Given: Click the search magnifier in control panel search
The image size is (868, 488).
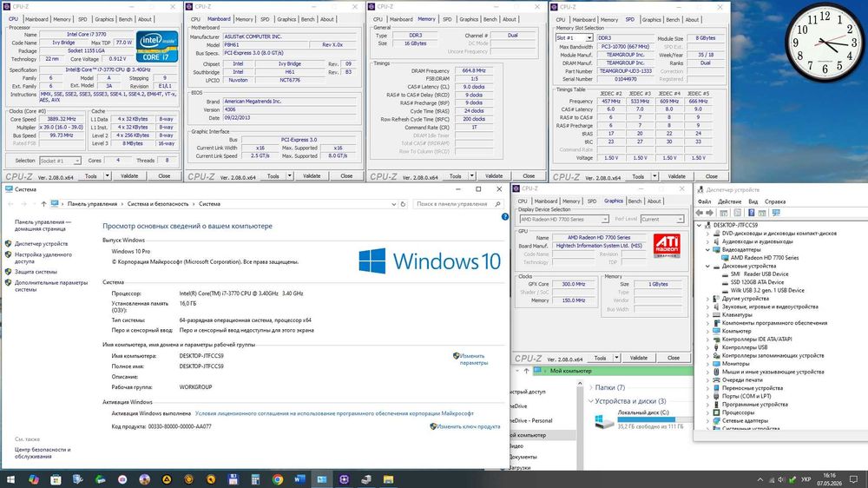Looking at the screenshot, I should pos(497,204).
